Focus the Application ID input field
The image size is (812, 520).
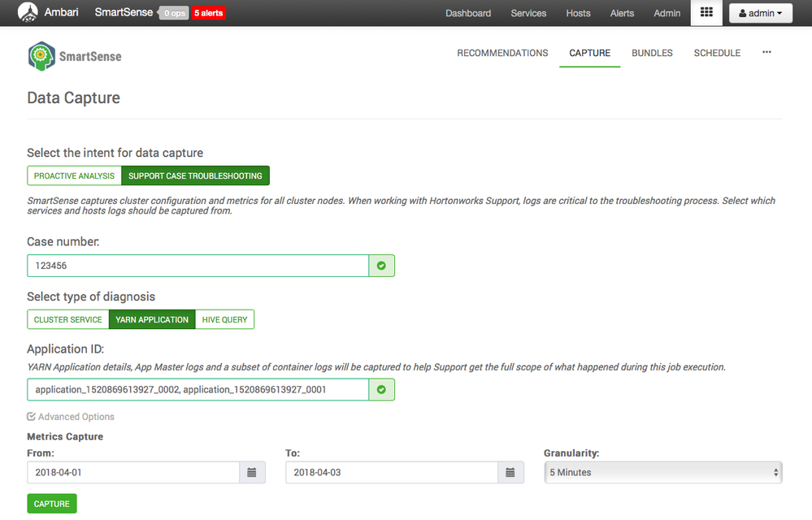[x=198, y=390]
